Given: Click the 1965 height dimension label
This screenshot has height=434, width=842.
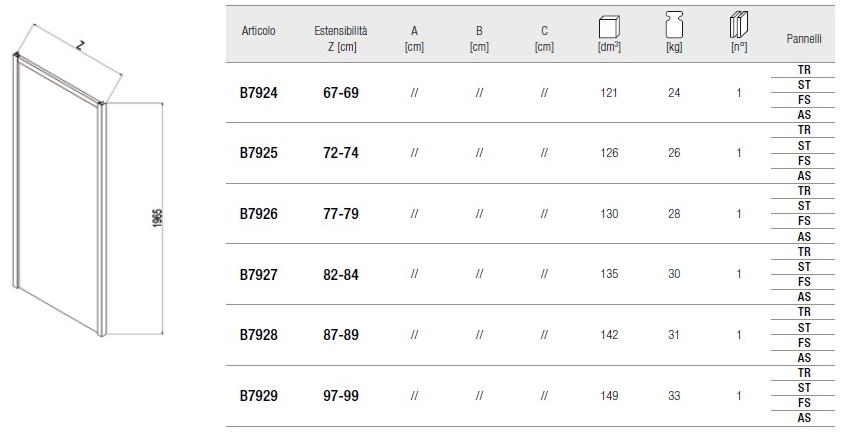Looking at the screenshot, I should (x=158, y=216).
